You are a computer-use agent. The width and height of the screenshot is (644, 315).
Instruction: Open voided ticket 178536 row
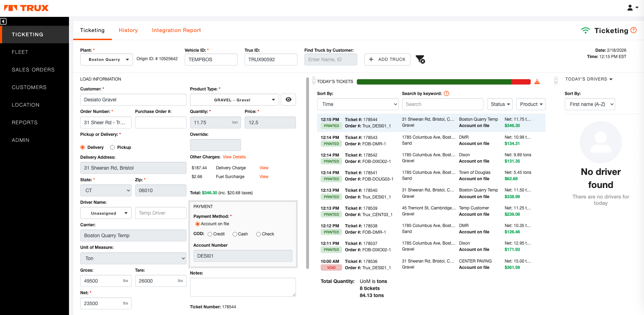[431, 264]
